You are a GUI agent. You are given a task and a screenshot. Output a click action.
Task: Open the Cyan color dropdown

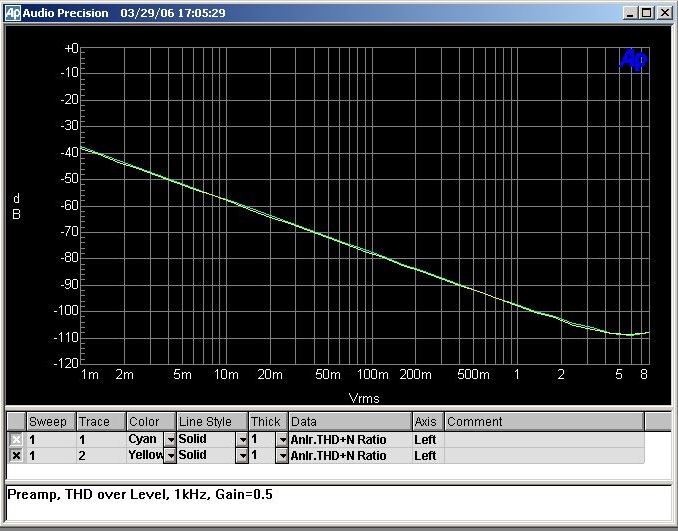click(169, 440)
